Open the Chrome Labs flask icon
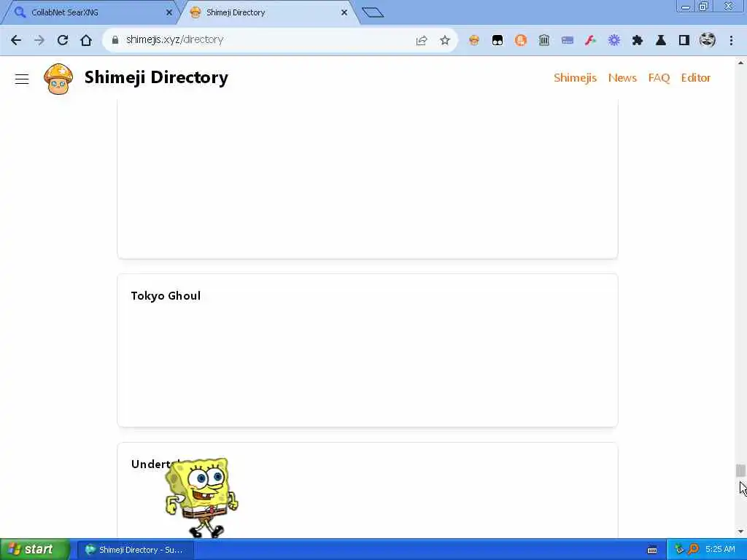Screen dimensions: 747x560 click(661, 41)
